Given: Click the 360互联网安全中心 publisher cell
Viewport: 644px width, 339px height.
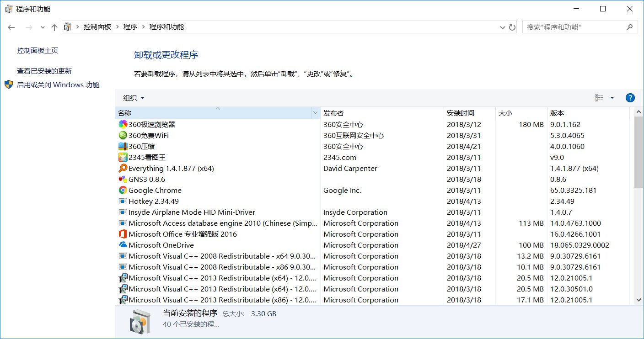Looking at the screenshot, I should [x=354, y=135].
